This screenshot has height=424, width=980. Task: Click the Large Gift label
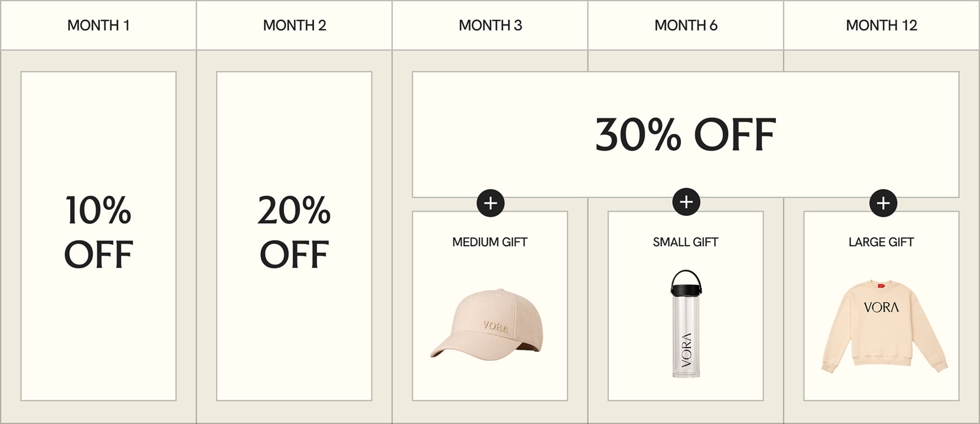[x=881, y=242]
